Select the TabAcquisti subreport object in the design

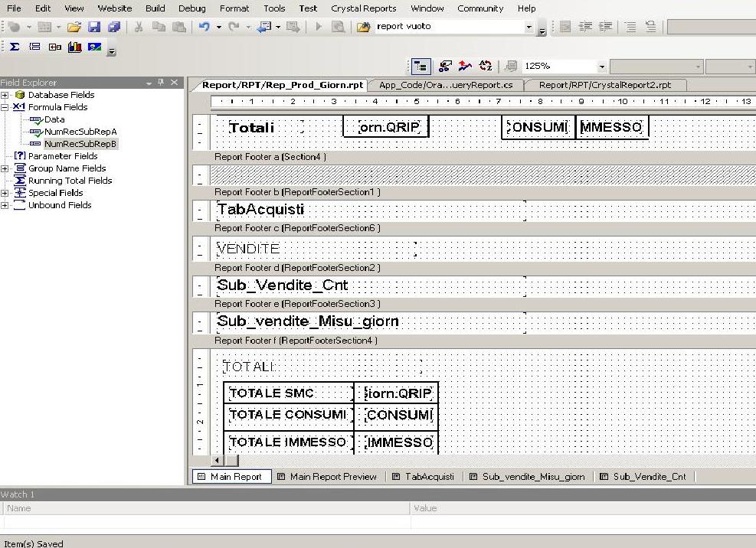pyautogui.click(x=371, y=210)
